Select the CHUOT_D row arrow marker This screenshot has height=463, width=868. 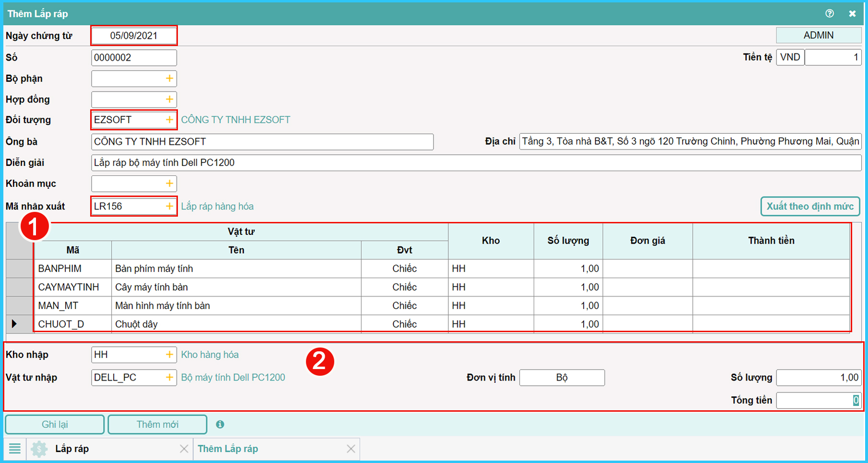click(x=14, y=324)
